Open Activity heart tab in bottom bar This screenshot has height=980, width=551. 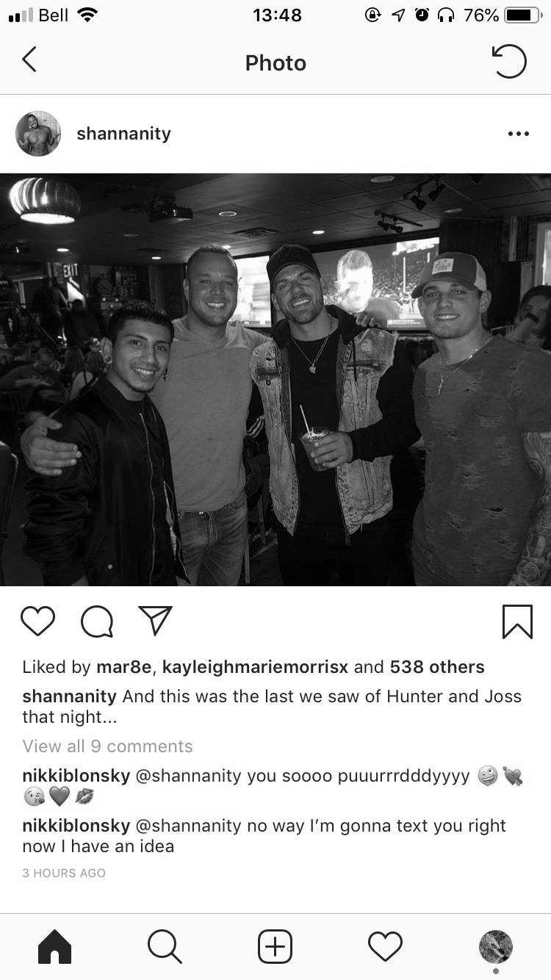[x=385, y=946]
